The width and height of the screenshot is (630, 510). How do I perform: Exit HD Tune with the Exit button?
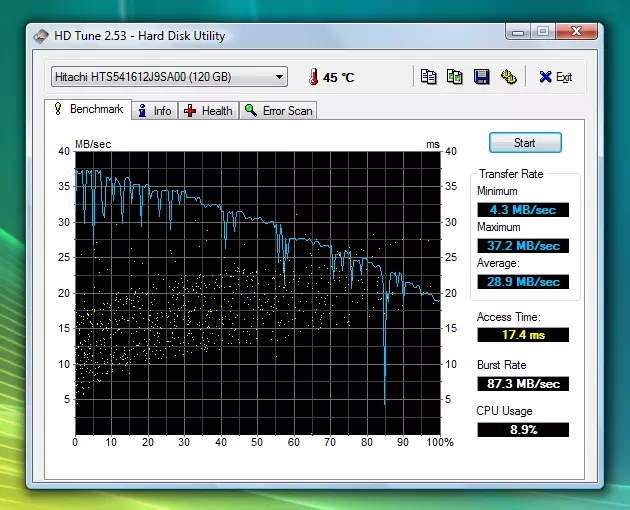[556, 77]
